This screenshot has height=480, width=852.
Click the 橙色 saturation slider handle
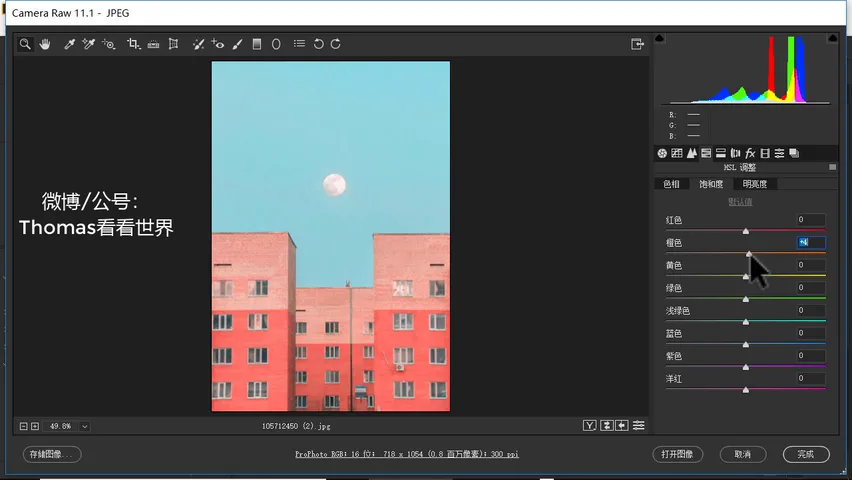[x=749, y=254]
